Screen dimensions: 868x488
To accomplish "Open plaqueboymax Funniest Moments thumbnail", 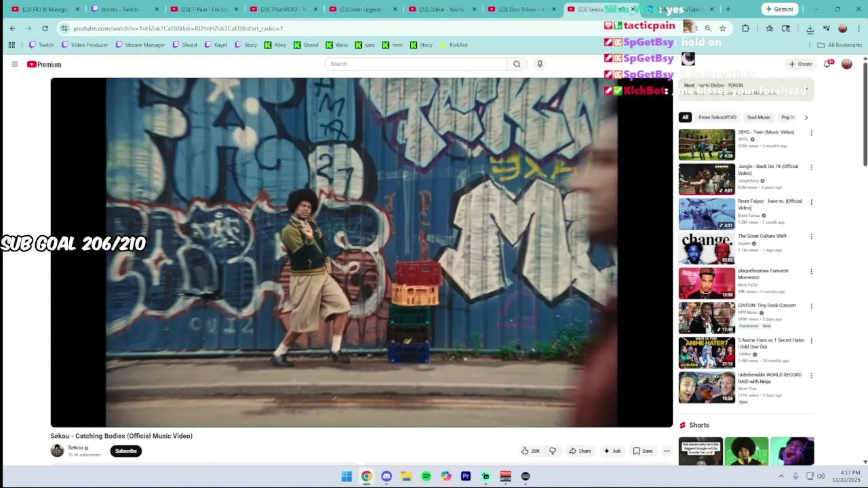I will click(x=707, y=283).
